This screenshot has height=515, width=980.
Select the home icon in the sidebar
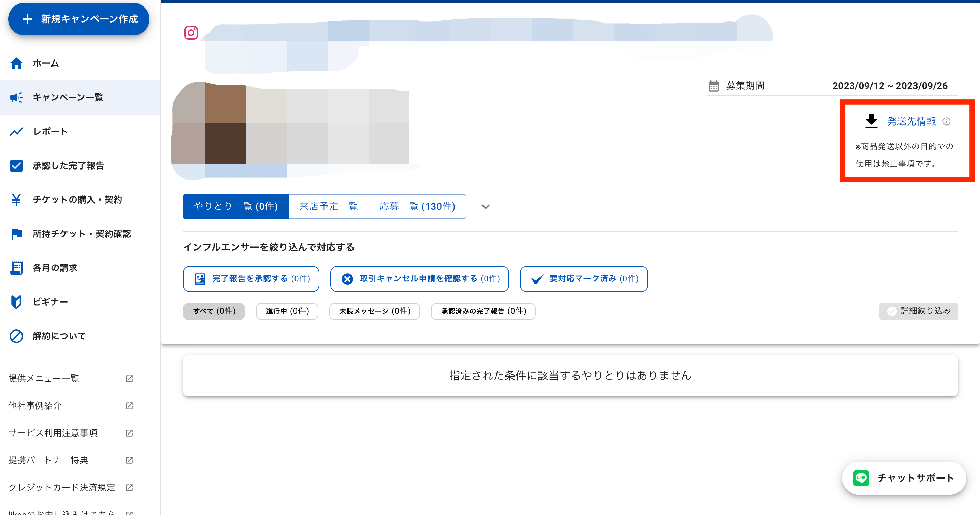coord(16,63)
